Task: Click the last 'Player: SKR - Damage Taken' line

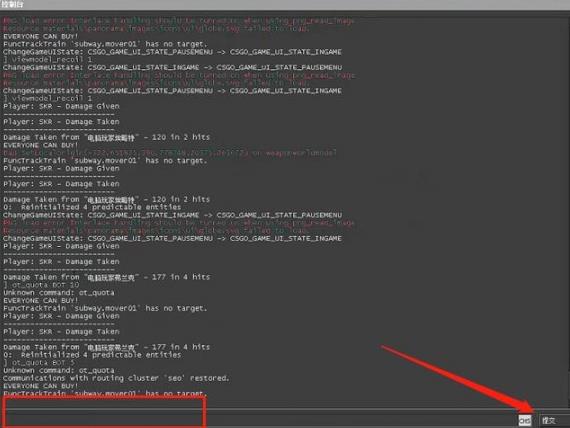Action: (x=61, y=332)
